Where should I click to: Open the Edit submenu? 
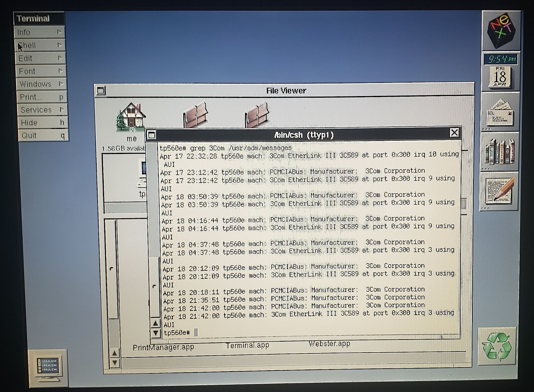41,58
